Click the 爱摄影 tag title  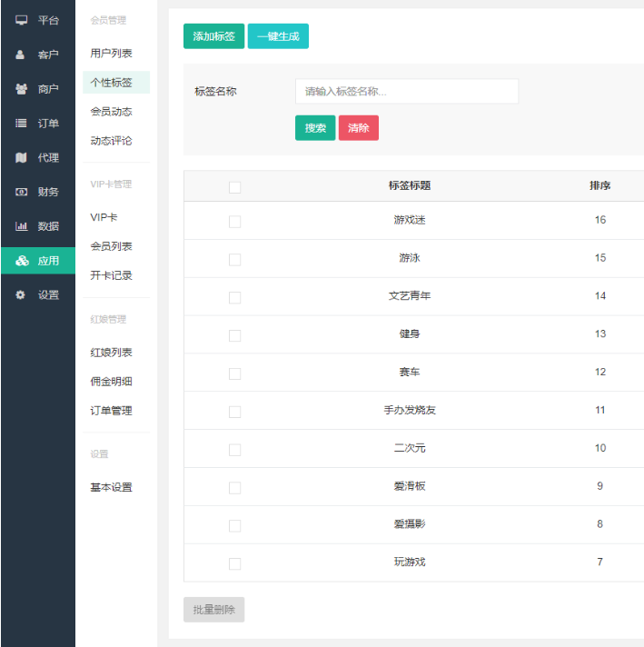click(x=410, y=524)
